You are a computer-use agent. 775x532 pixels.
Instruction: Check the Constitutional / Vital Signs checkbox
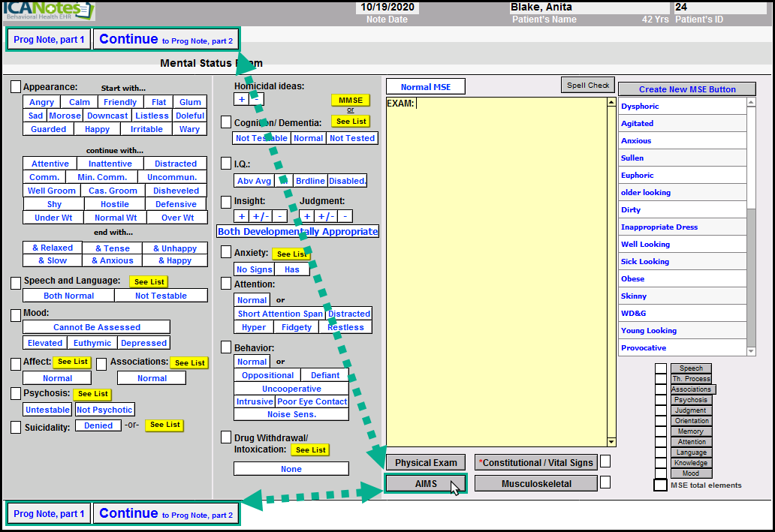(605, 461)
